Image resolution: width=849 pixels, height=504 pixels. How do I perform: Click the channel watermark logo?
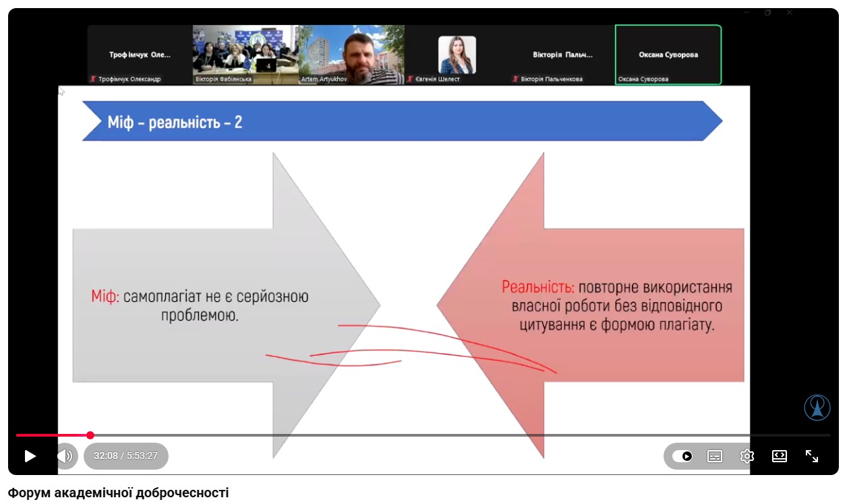817,408
